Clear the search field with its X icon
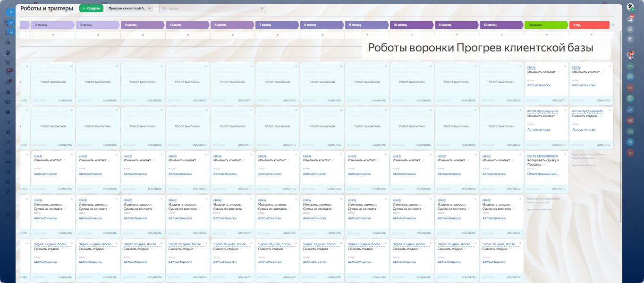 [263, 8]
